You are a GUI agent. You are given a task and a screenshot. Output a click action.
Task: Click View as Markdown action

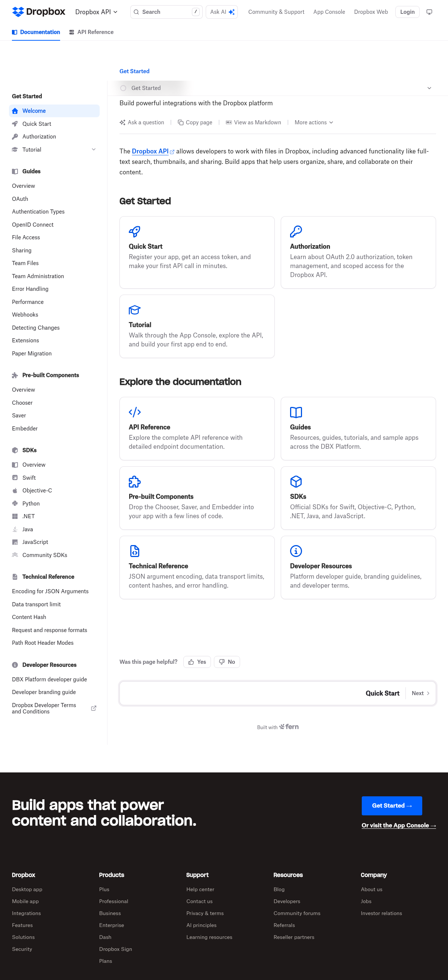pyautogui.click(x=253, y=122)
